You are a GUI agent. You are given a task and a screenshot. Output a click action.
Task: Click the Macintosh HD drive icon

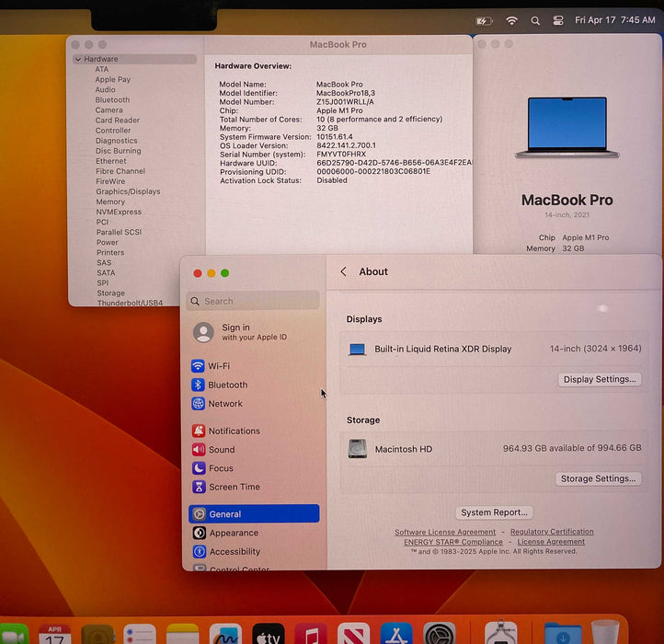click(x=358, y=449)
